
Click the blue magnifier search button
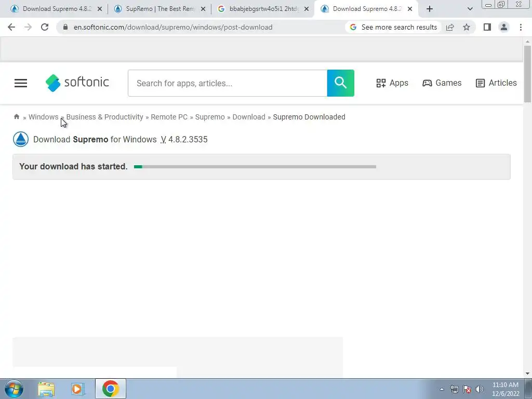click(x=341, y=83)
